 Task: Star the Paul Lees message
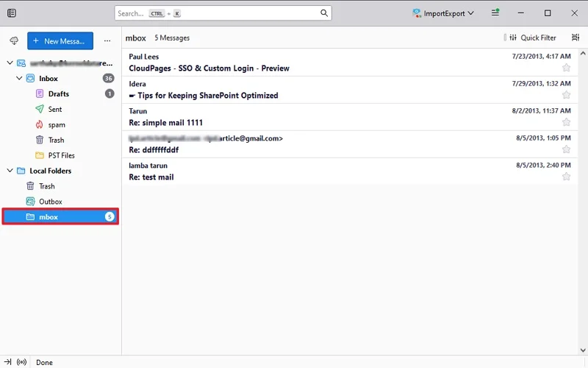click(x=566, y=68)
